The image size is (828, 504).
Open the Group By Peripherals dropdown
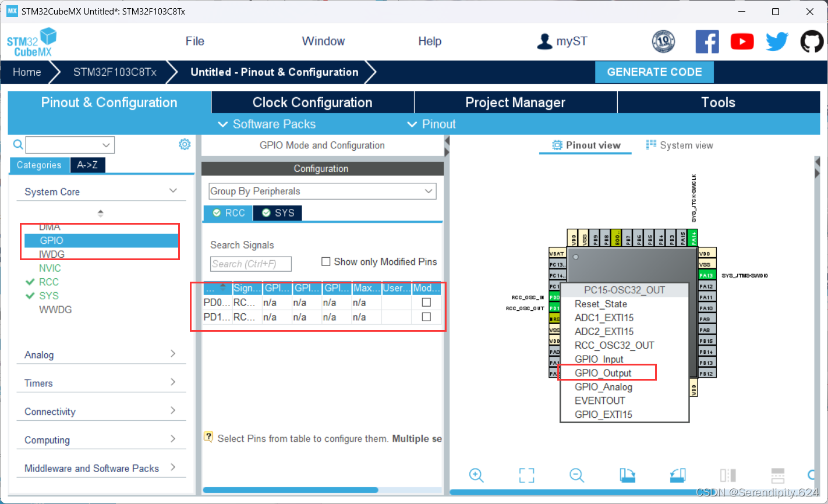(x=322, y=191)
